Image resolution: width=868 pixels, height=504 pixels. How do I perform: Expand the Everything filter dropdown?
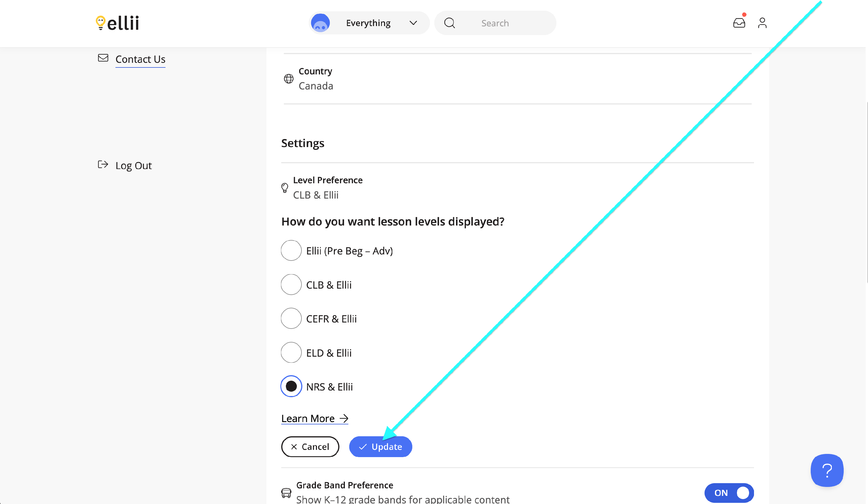point(368,23)
